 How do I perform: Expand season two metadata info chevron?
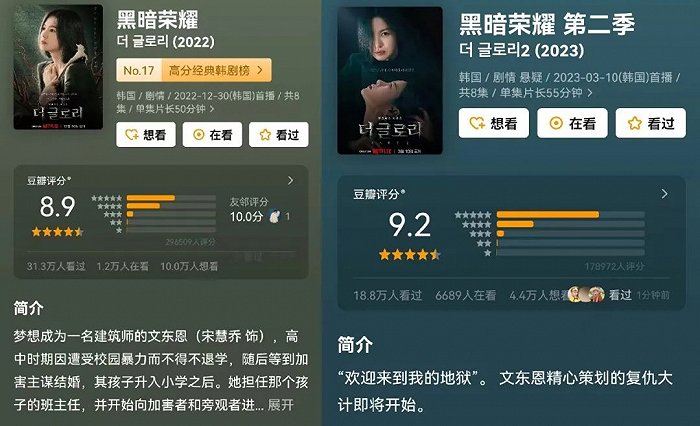click(590, 93)
